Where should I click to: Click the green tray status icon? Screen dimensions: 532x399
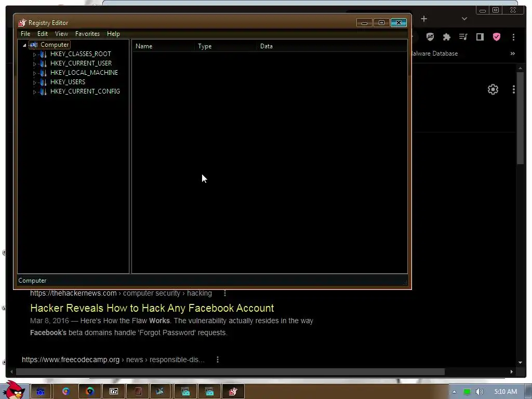pos(467,392)
